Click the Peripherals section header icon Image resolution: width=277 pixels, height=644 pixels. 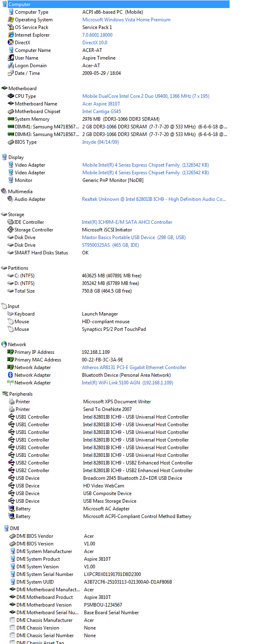(5, 394)
